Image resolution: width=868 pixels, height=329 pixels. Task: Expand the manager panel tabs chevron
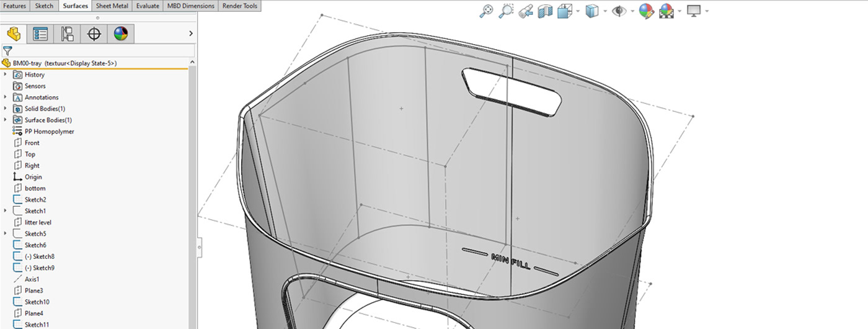pyautogui.click(x=191, y=34)
